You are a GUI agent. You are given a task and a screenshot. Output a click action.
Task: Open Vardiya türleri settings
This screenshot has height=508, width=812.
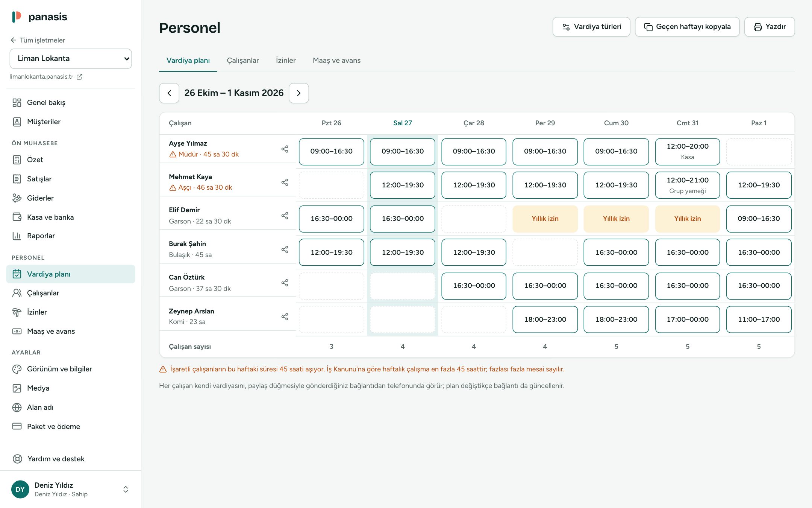point(591,27)
